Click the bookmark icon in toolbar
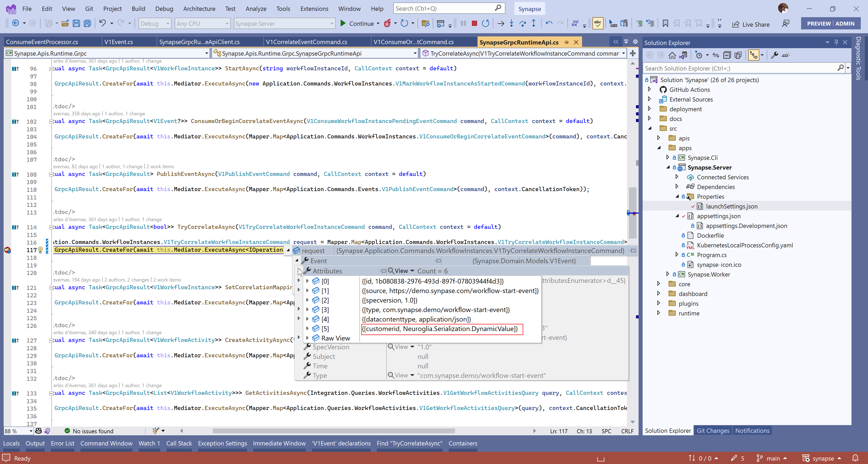 tap(665, 23)
